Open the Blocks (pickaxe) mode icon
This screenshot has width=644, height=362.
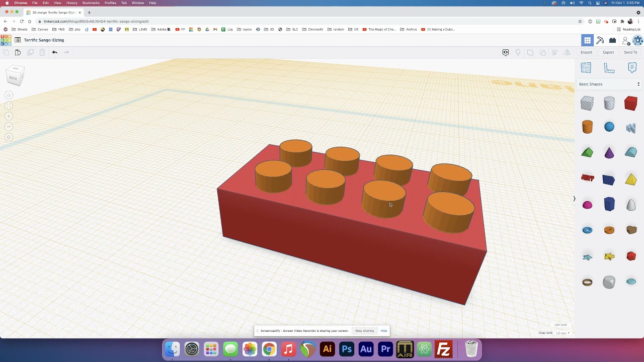coord(600,40)
